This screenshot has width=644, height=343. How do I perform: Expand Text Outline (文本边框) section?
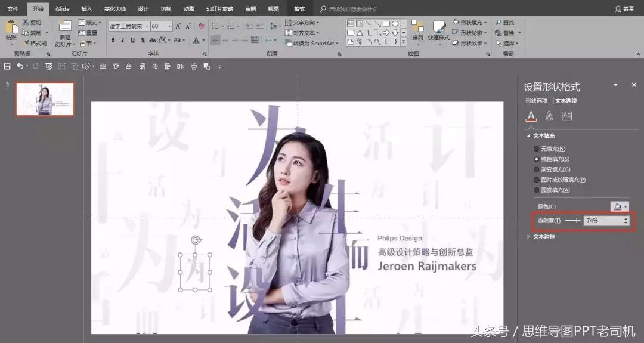pos(541,237)
